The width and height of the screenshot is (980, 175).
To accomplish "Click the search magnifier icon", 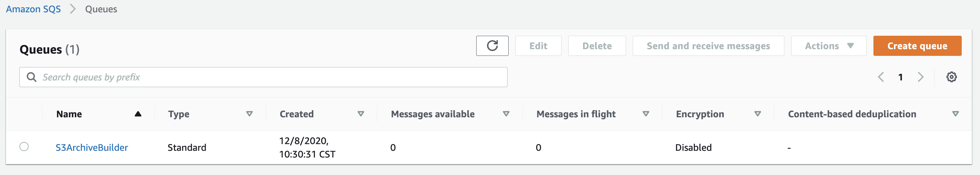I will point(32,77).
